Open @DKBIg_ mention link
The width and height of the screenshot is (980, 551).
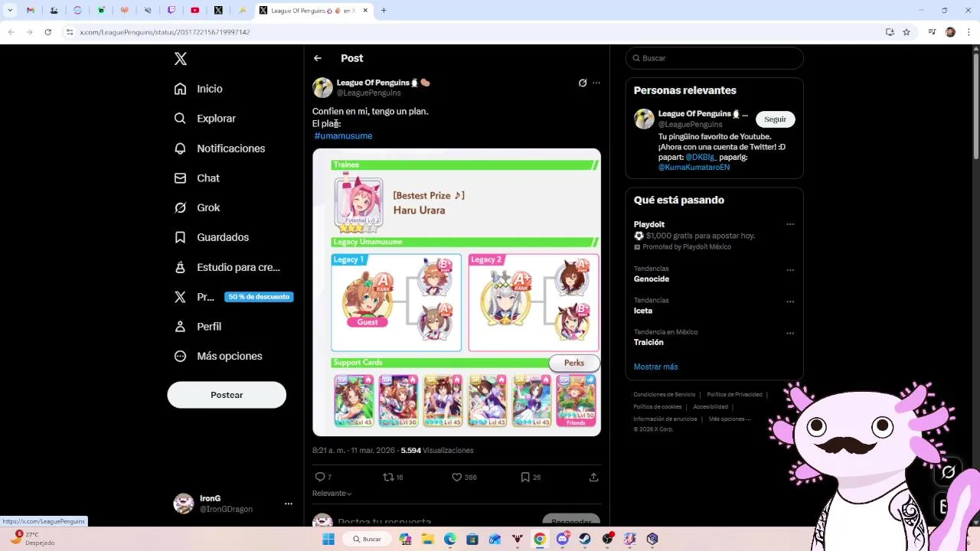click(x=701, y=157)
